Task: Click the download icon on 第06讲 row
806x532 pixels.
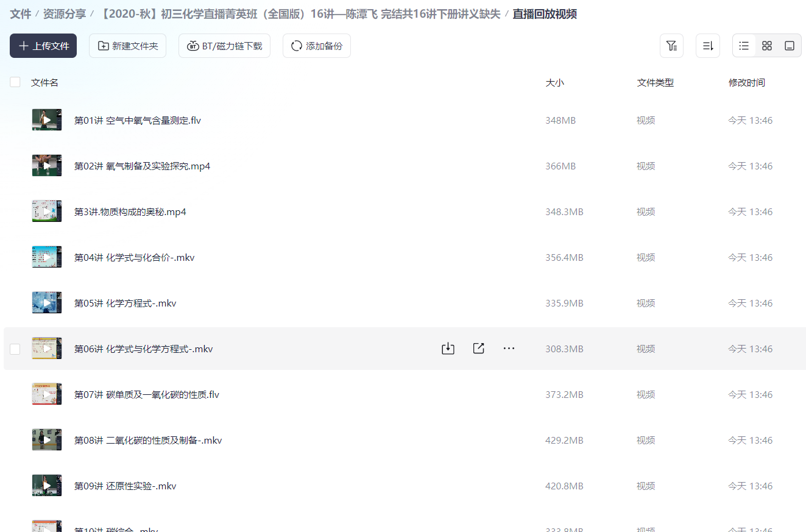Action: [448, 348]
